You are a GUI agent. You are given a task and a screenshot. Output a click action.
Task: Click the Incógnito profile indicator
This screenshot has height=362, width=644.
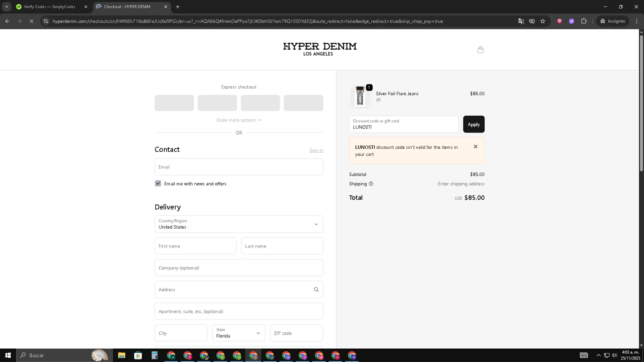tap(613, 21)
